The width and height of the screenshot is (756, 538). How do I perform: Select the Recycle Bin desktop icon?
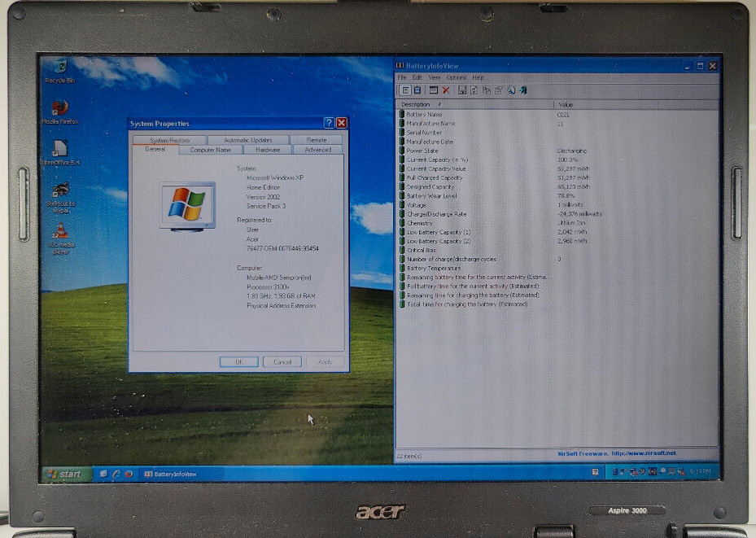[x=59, y=70]
